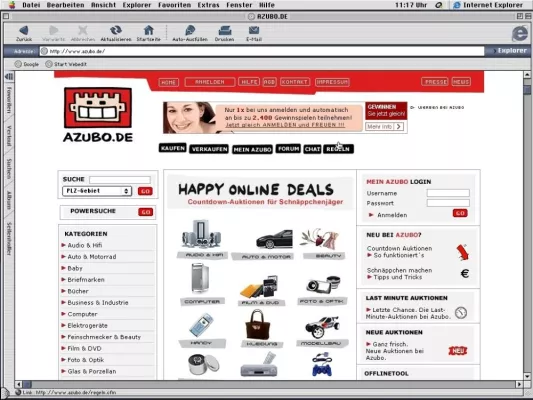
Task: Click the Vorwärts forward icon
Action: [53, 30]
